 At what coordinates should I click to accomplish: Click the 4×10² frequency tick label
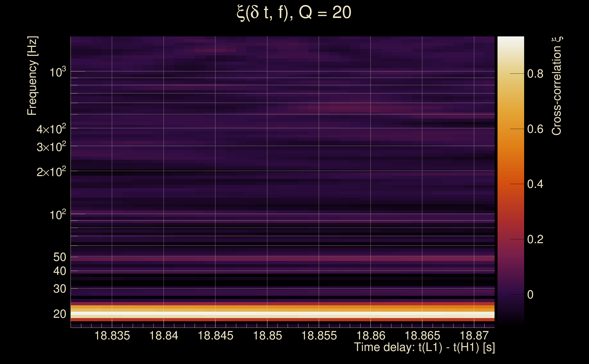point(51,129)
